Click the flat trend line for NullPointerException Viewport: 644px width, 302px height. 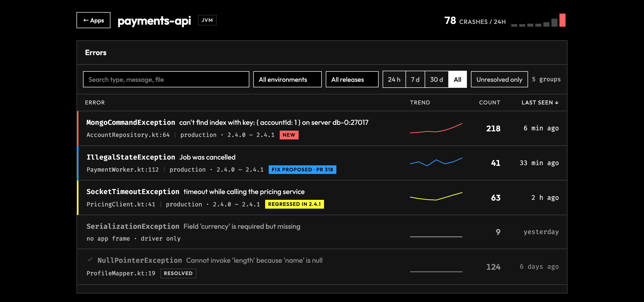[x=436, y=272]
